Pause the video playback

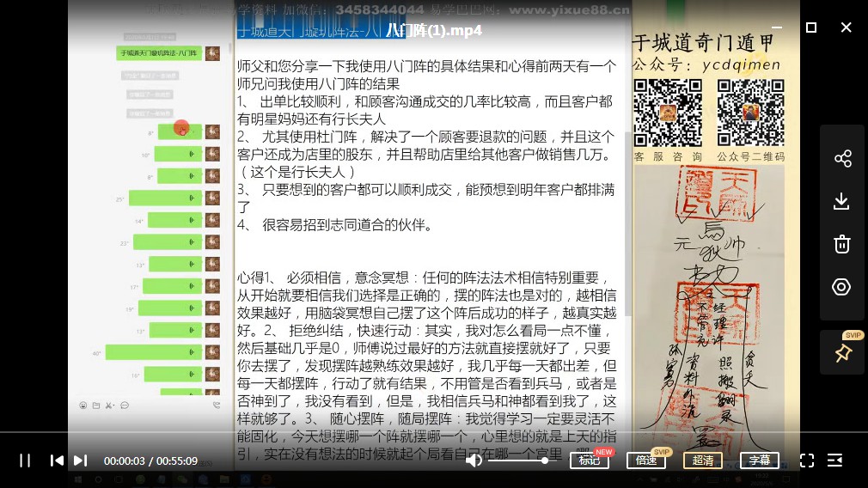tap(25, 461)
